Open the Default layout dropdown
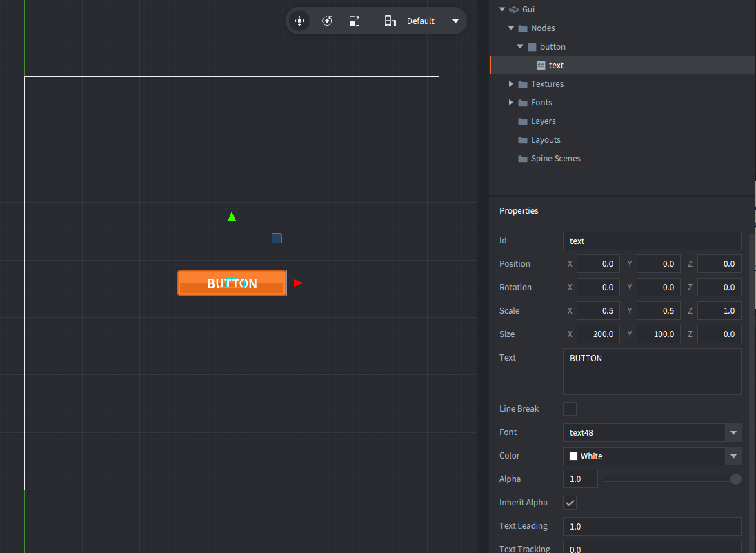The height and width of the screenshot is (553, 756). coord(455,21)
